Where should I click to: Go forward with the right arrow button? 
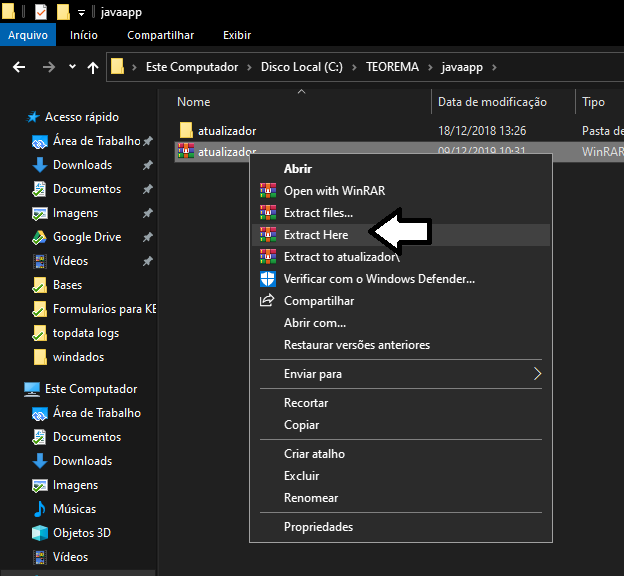(49, 67)
